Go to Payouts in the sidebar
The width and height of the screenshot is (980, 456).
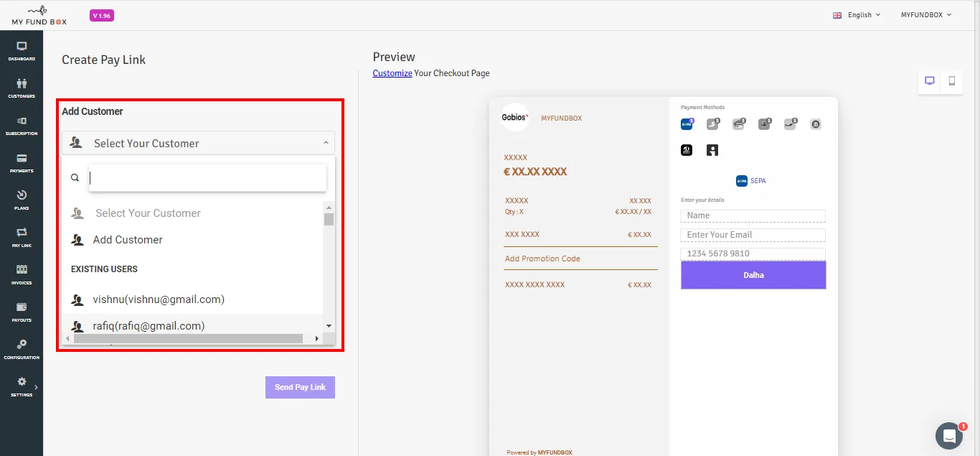coord(22,312)
